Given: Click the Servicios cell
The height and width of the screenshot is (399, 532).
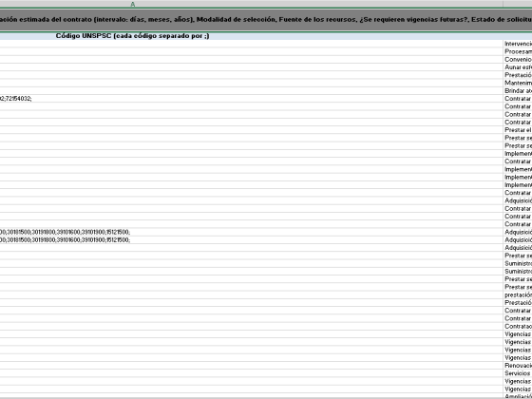Looking at the screenshot, I should (518, 373).
